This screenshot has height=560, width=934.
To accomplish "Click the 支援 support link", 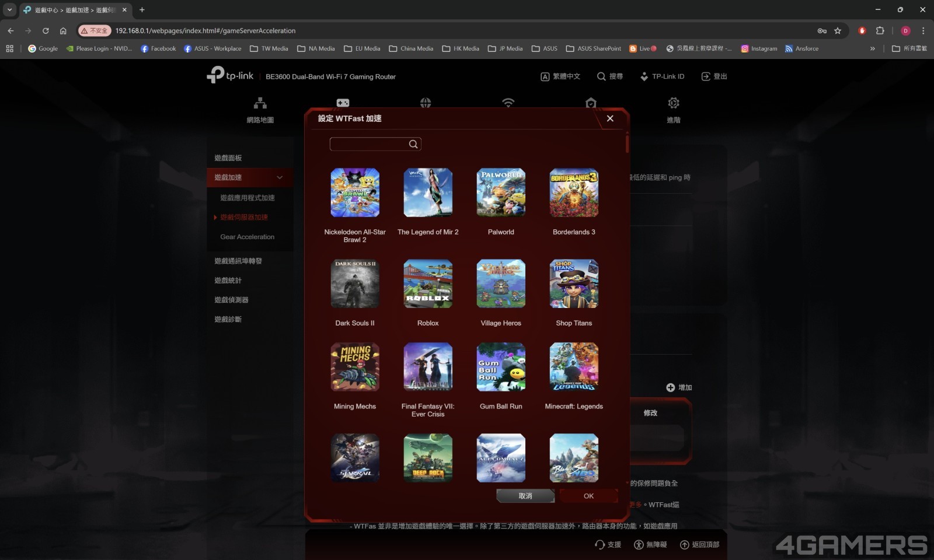I will (x=608, y=545).
